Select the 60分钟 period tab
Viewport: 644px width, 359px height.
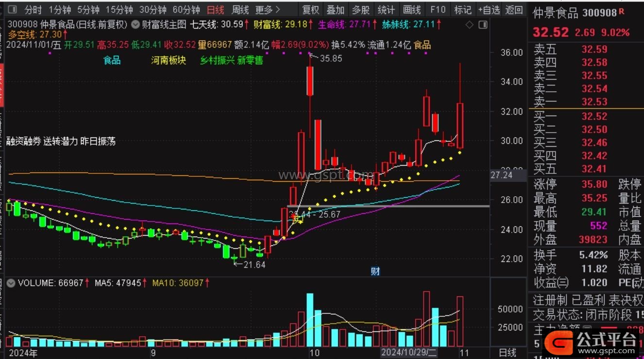(x=186, y=10)
